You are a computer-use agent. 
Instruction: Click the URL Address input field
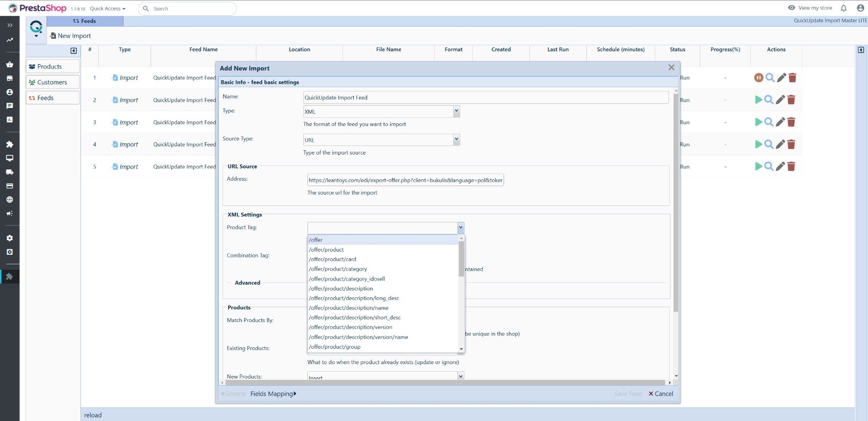(x=405, y=180)
